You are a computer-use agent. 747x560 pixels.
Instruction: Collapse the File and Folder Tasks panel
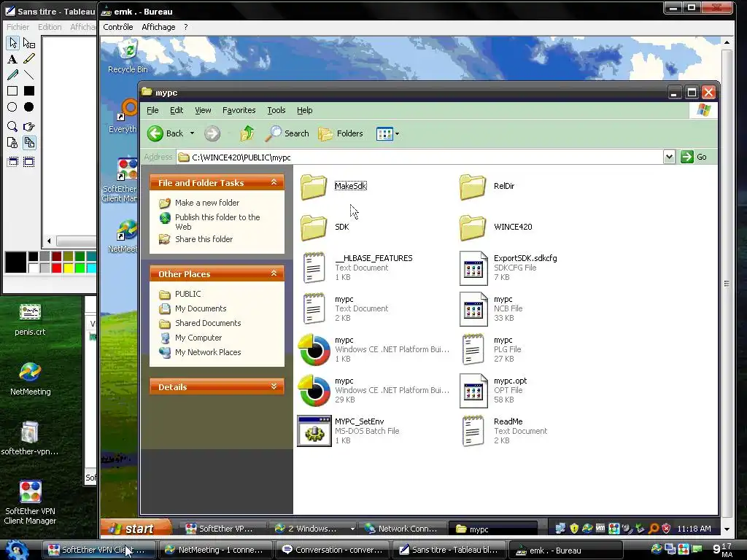coord(274,182)
